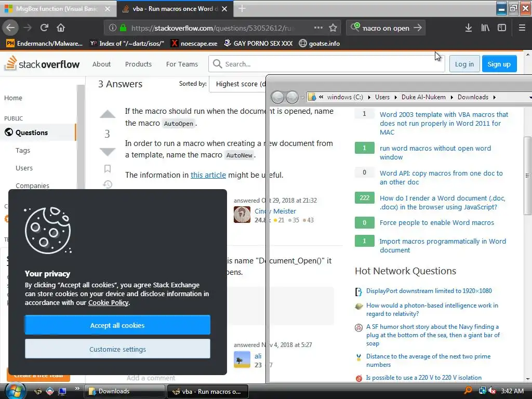532x399 pixels.
Task: Open 'run word macros without open word window'
Action: [x=435, y=153]
